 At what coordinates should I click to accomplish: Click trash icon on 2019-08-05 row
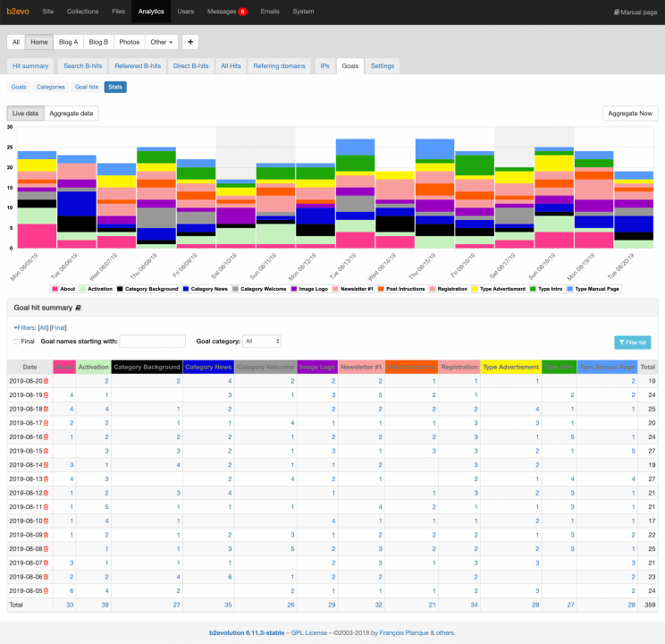46,591
